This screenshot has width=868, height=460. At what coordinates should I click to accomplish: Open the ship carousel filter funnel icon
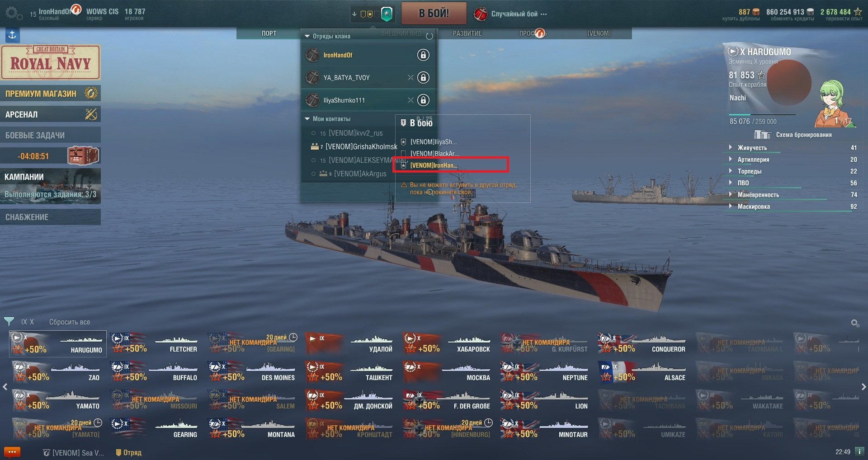(9, 322)
